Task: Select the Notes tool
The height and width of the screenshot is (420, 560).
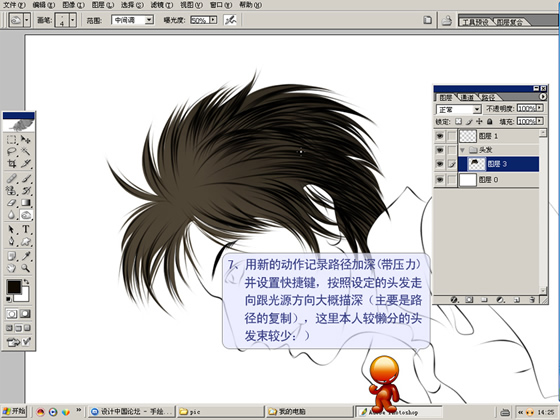Action: point(12,256)
